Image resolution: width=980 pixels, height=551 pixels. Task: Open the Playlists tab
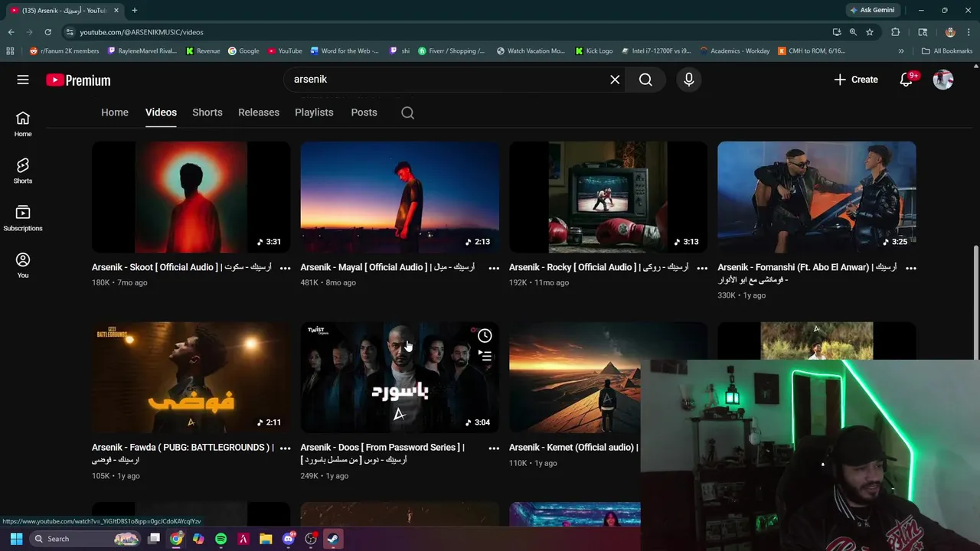tap(314, 112)
